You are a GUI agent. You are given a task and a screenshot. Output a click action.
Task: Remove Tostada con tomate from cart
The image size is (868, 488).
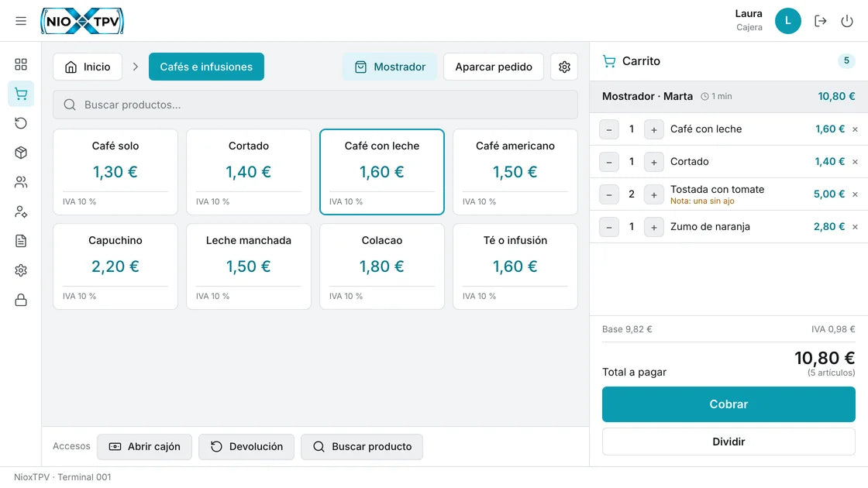tap(856, 194)
